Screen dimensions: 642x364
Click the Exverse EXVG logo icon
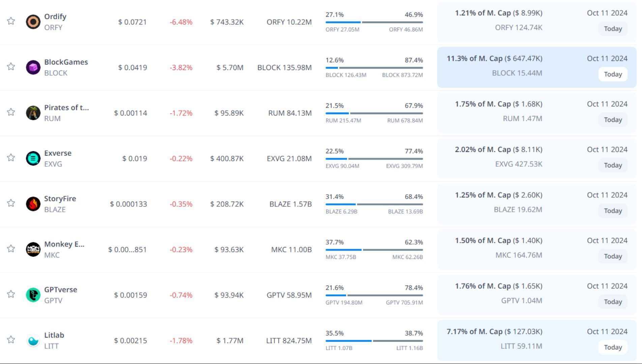click(x=33, y=158)
